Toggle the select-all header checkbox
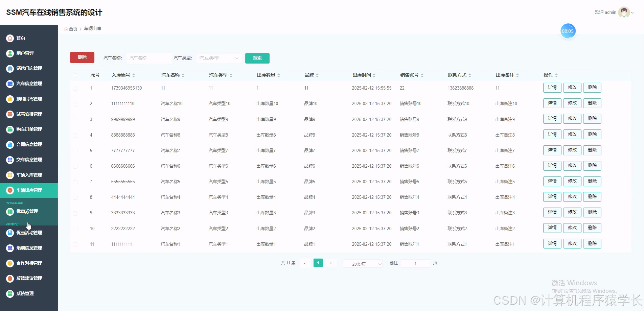The image size is (644, 311). [75, 75]
